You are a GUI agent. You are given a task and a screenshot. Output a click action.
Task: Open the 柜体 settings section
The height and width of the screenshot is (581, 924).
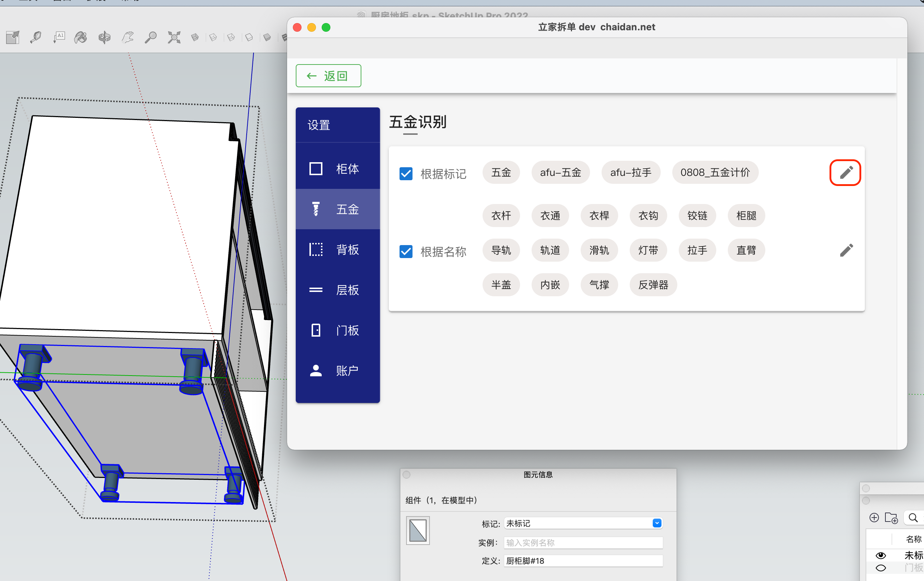pyautogui.click(x=338, y=169)
